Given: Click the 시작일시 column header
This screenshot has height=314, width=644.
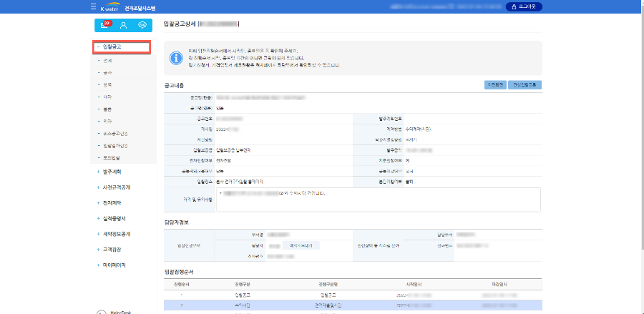Looking at the screenshot, I should (x=415, y=285).
